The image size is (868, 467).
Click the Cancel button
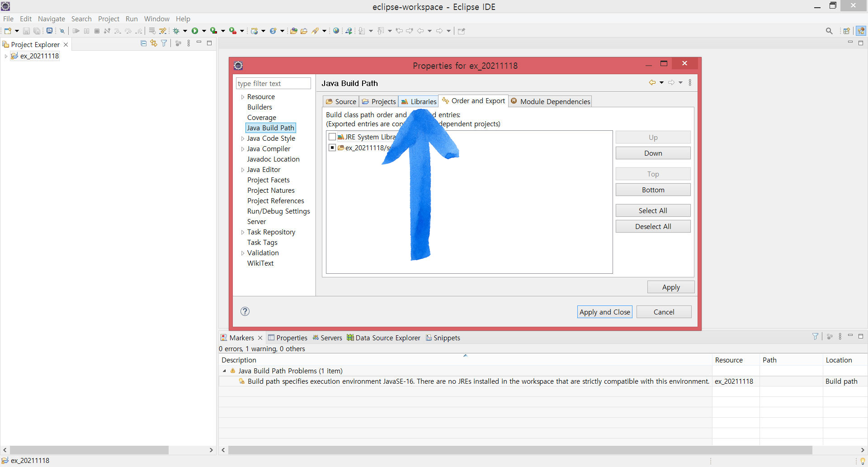(x=664, y=312)
